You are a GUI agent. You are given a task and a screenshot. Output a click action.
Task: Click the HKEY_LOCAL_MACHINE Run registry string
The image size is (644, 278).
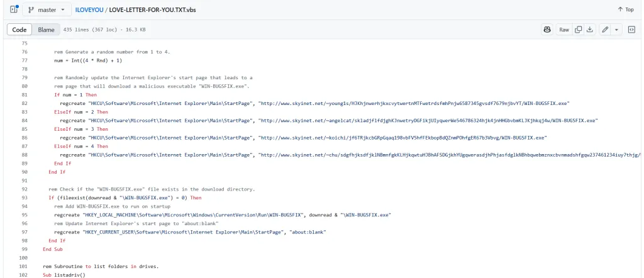(x=192, y=214)
